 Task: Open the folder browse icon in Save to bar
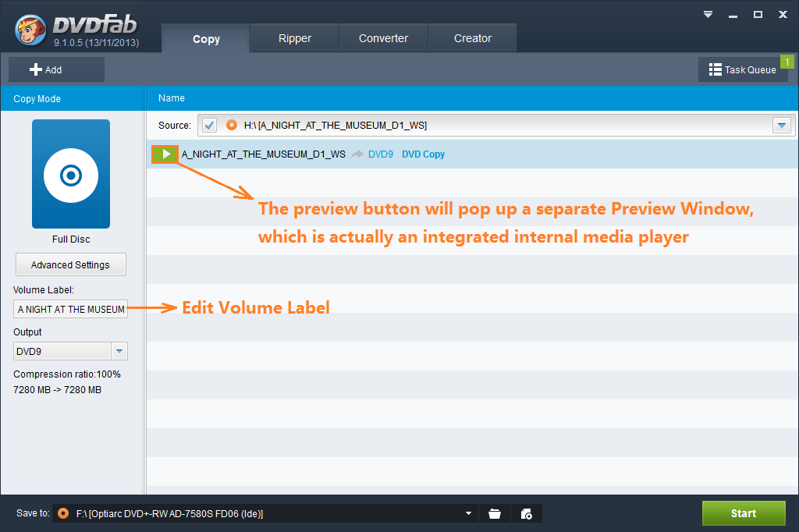pos(495,513)
